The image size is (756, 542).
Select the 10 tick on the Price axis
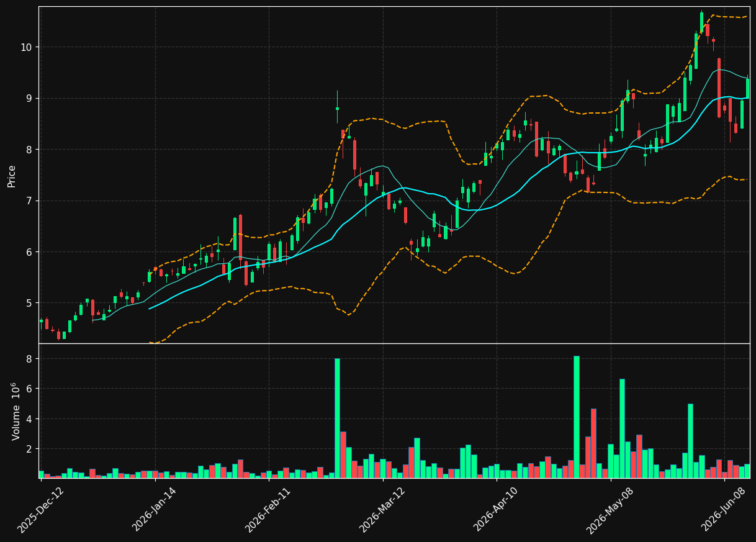click(27, 47)
